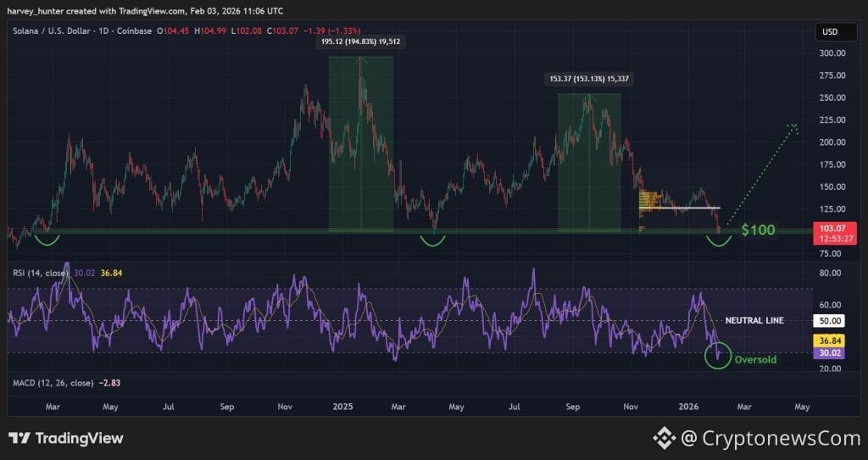
Task: Click the 200.00 price axis label
Action: [832, 142]
